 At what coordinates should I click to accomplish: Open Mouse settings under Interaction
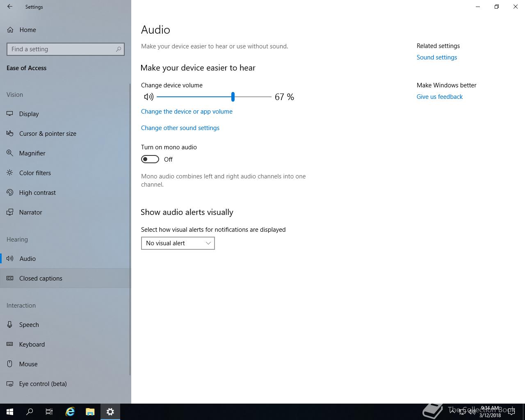[66, 364]
